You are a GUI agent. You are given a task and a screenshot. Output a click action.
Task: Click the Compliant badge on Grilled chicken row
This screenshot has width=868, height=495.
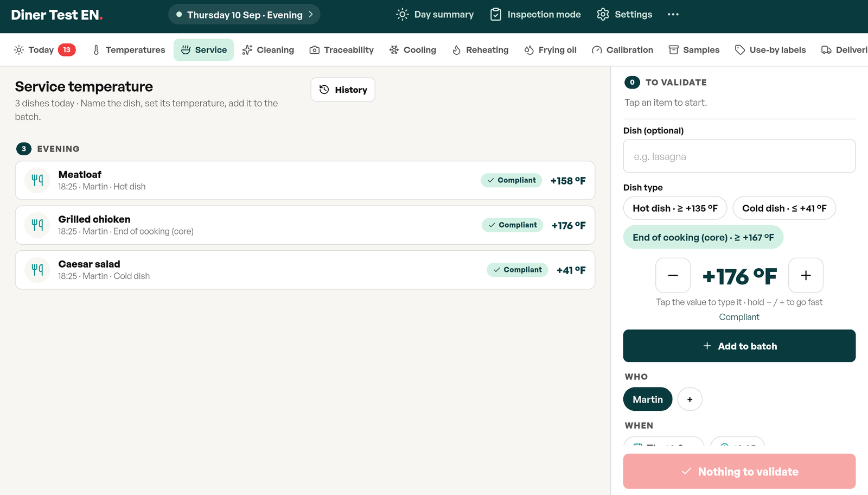click(x=512, y=225)
